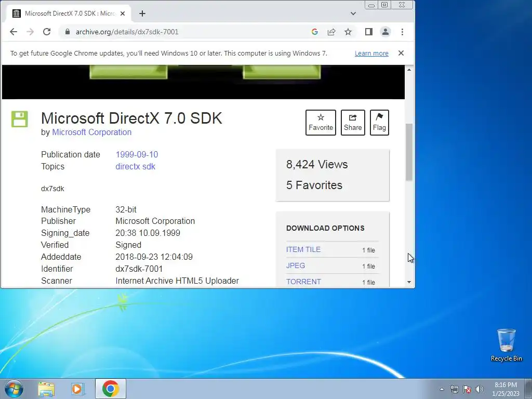The height and width of the screenshot is (399, 532).
Task: Dismiss the Chrome update notification bar
Action: tap(401, 53)
